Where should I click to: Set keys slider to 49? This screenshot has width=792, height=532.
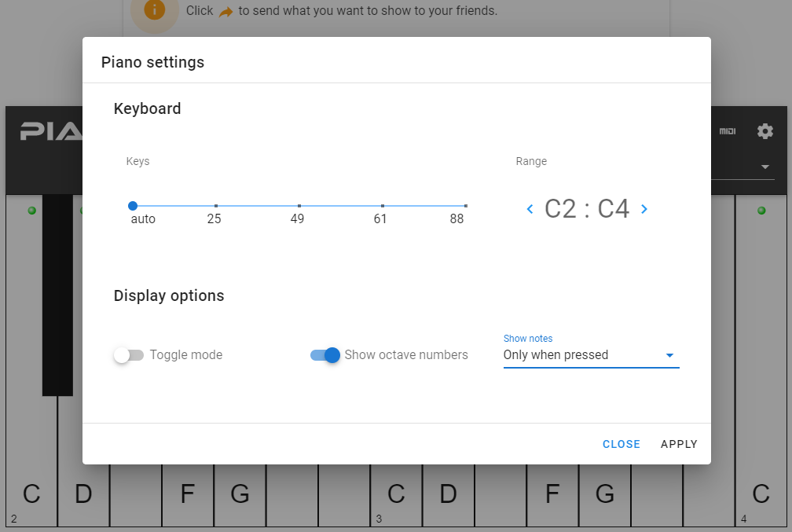click(299, 206)
